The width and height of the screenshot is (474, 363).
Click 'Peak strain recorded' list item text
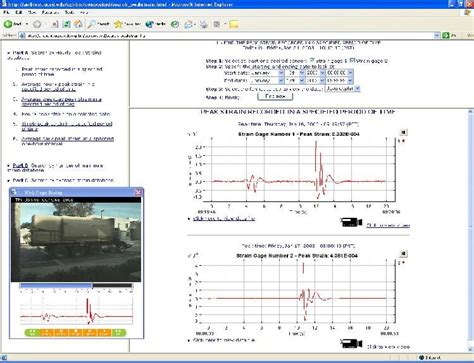(x=62, y=72)
